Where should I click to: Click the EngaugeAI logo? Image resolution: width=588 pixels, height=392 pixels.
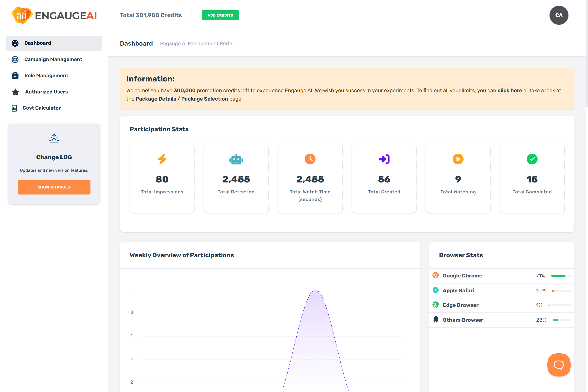tap(54, 15)
